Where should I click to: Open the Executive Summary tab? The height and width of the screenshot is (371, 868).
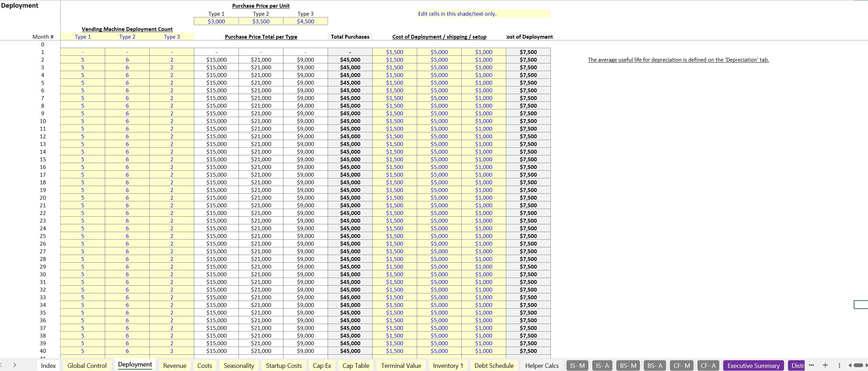click(x=753, y=365)
